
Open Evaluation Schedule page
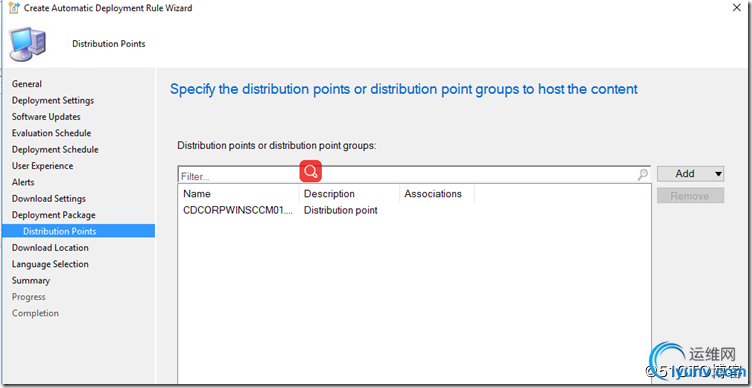(51, 133)
